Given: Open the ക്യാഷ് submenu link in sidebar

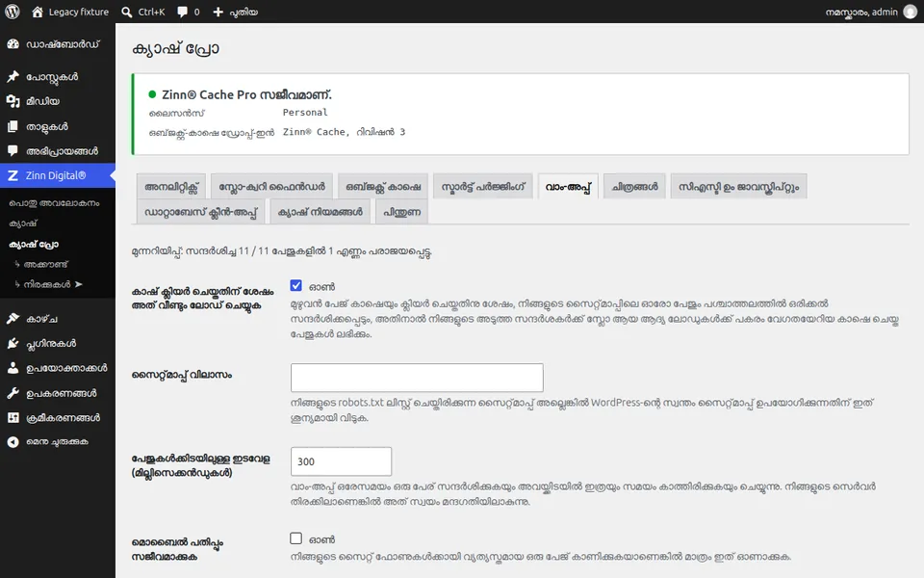Looking at the screenshot, I should tap(23, 223).
